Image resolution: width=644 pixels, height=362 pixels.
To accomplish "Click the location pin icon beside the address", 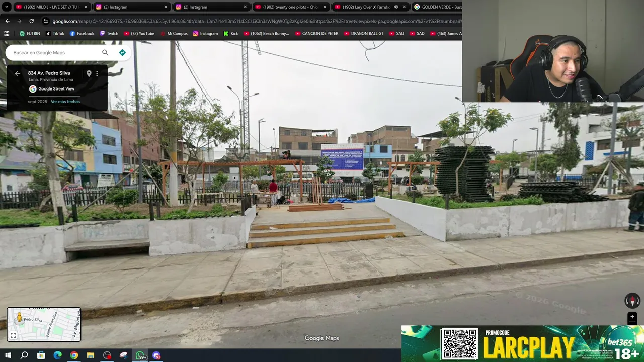I will [x=89, y=73].
